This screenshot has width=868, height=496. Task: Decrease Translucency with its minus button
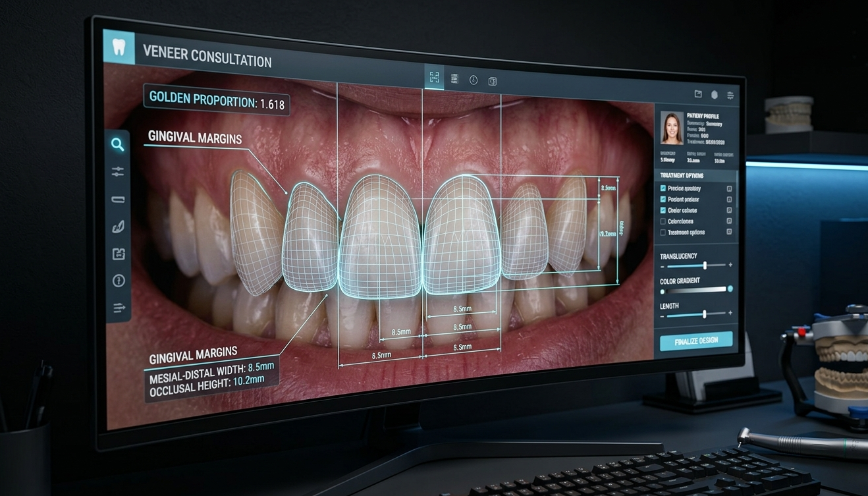click(663, 266)
